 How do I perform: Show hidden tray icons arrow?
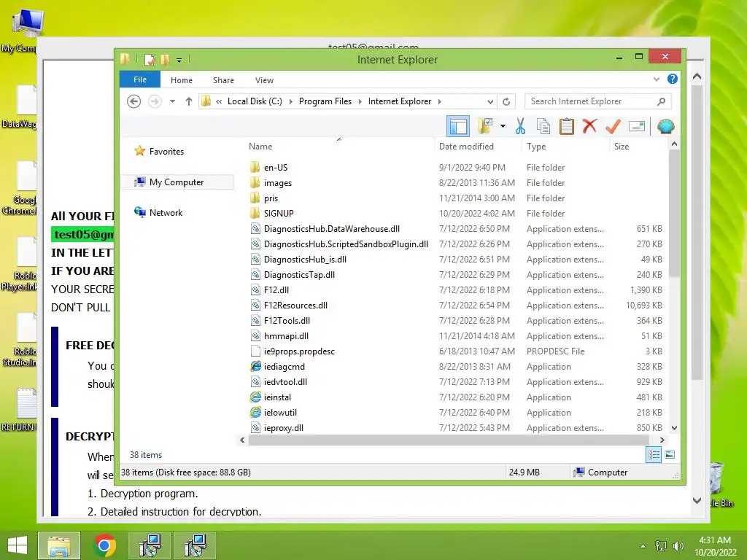643,546
